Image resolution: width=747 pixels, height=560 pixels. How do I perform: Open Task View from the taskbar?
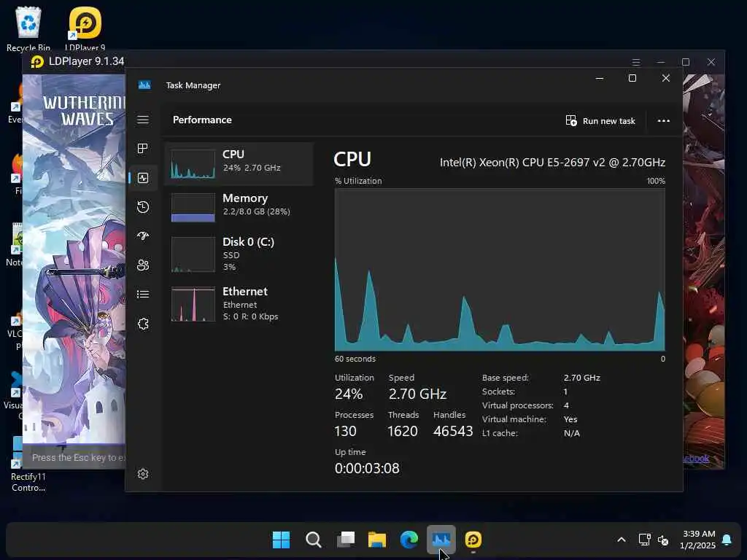point(345,540)
